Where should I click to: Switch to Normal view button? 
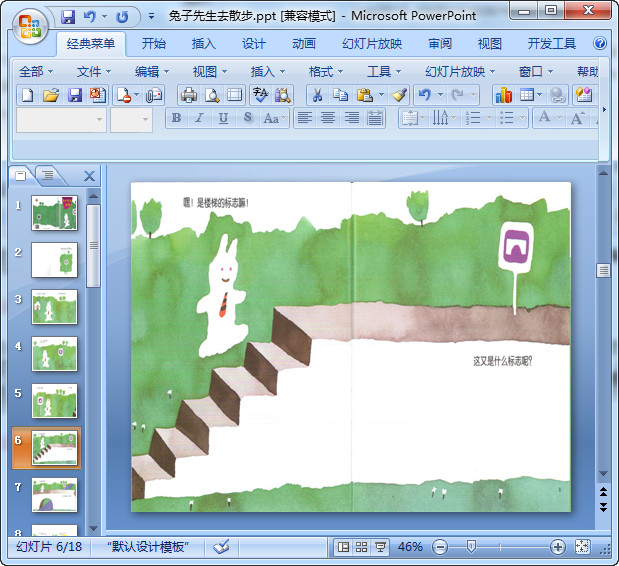(x=343, y=547)
